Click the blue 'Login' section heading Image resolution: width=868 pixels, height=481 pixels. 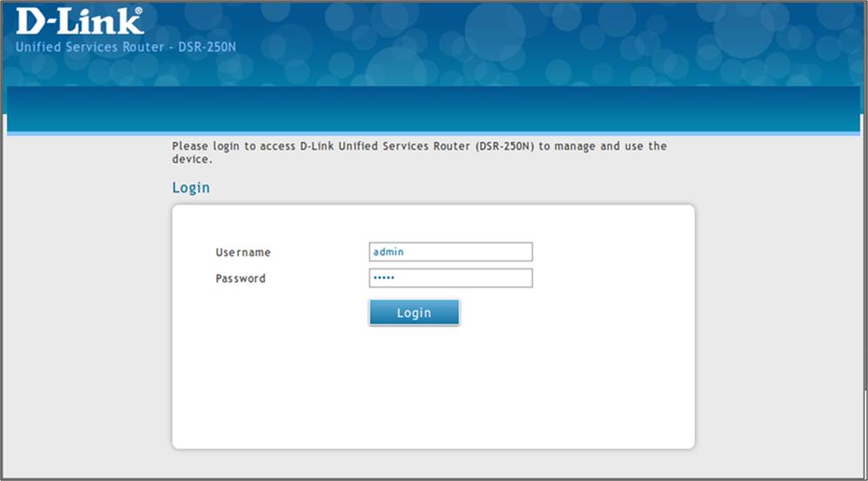[191, 187]
